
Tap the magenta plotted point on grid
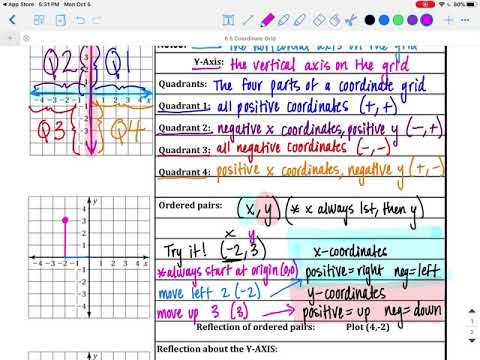(x=65, y=220)
